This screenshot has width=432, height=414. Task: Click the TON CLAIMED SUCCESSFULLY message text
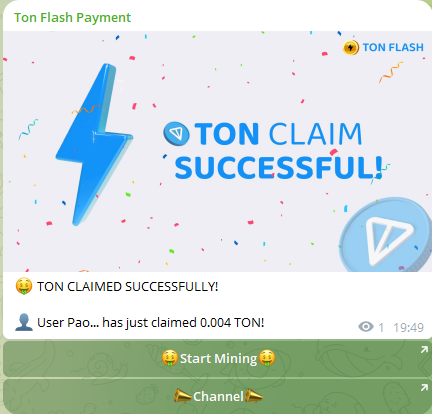pos(127,287)
